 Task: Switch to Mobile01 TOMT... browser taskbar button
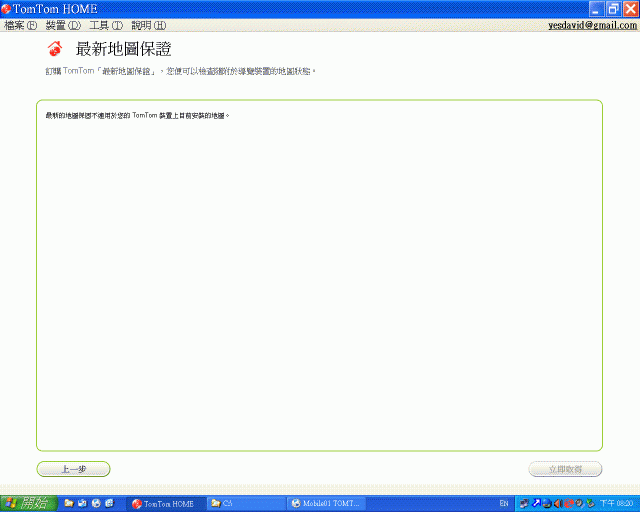[x=326, y=503]
